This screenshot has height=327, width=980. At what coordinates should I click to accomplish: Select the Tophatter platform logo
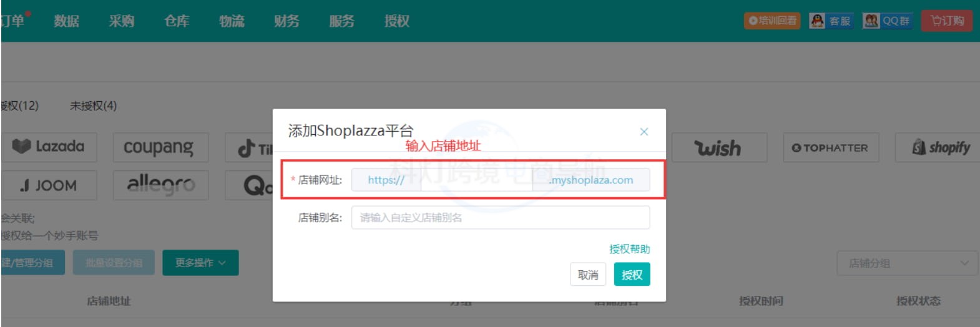(x=830, y=148)
